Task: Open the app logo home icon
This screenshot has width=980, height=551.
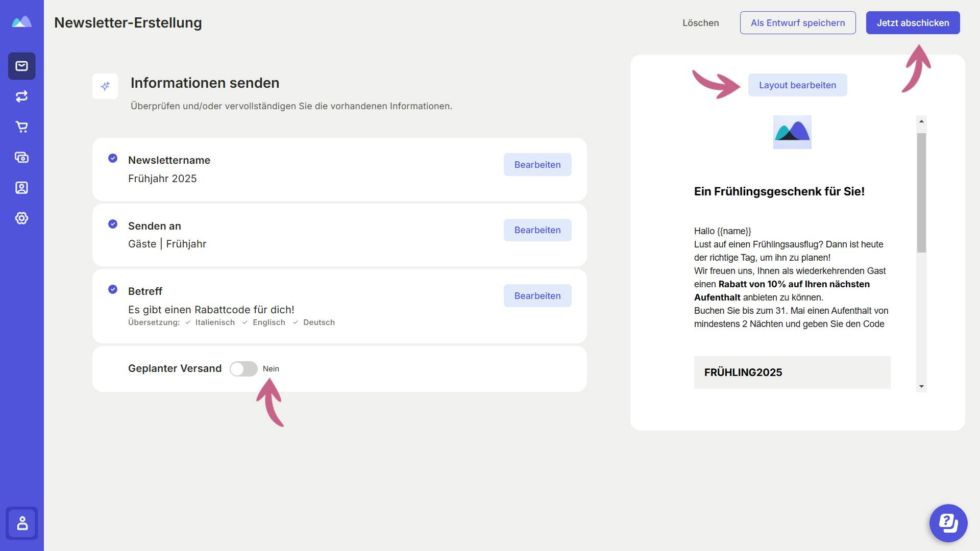Action: (x=21, y=22)
